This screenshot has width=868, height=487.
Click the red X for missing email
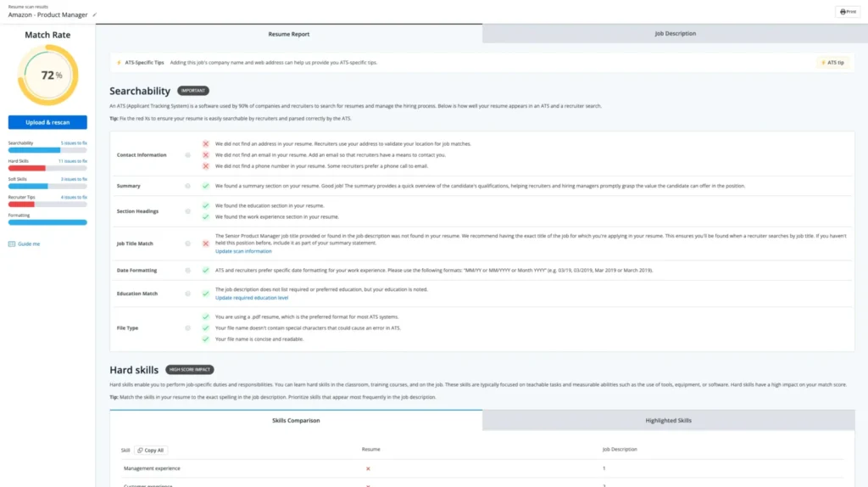[205, 155]
